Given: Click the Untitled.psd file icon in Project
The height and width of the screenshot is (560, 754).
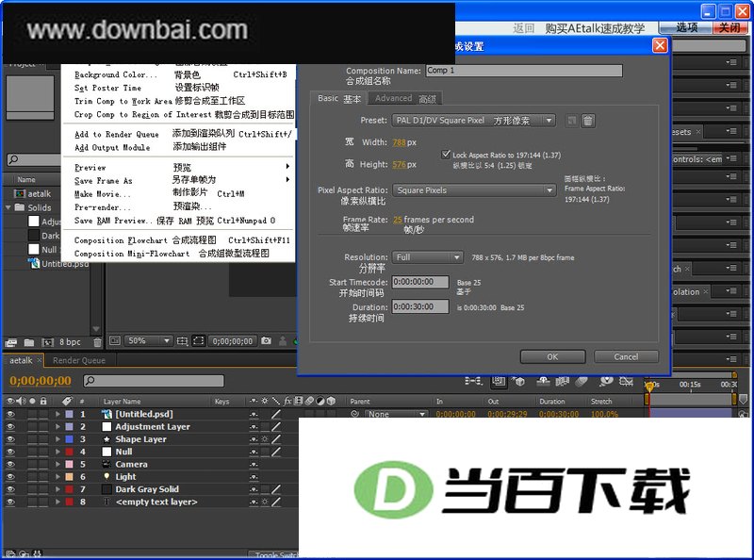Looking at the screenshot, I should point(34,263).
